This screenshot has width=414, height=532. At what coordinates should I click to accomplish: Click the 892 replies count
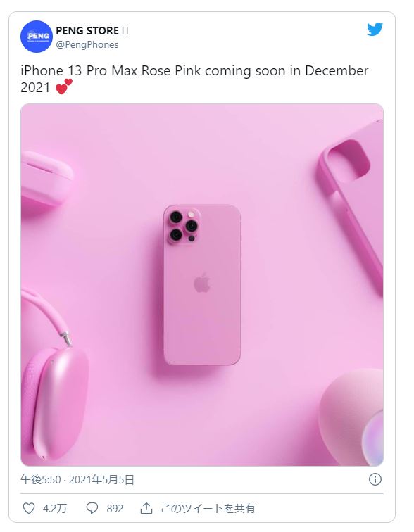coord(115,508)
